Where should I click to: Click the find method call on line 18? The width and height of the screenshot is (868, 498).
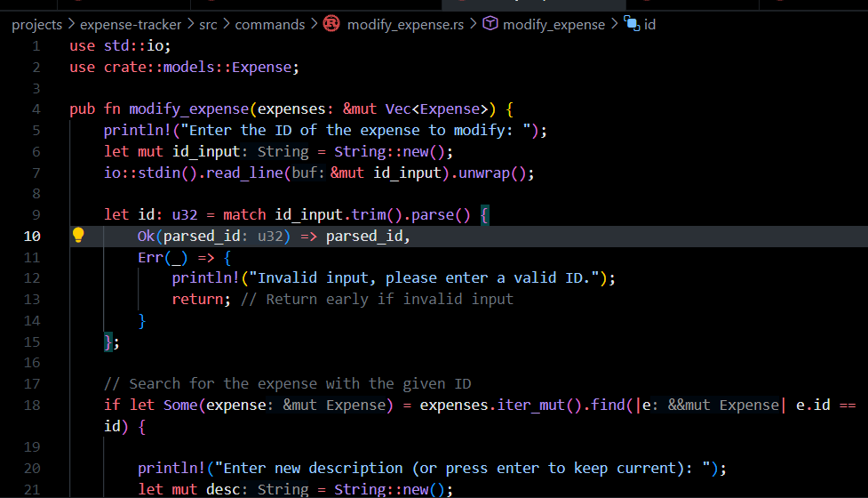click(608, 406)
